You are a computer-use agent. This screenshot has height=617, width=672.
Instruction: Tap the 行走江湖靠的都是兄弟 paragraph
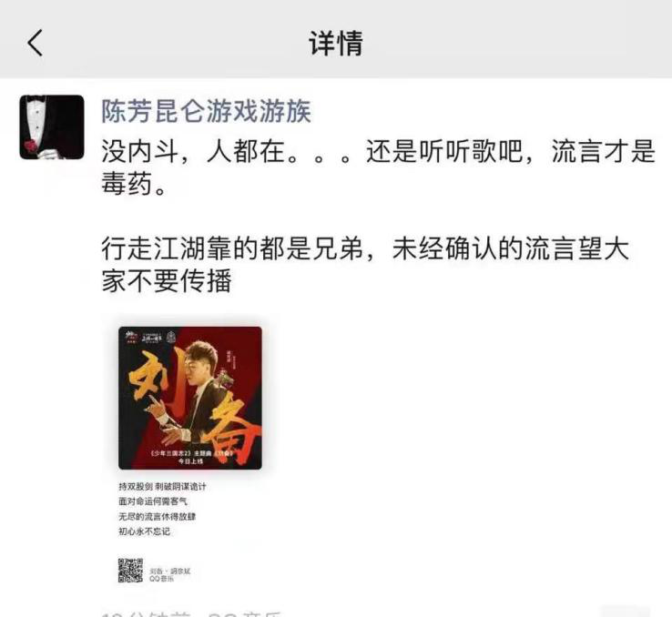pos(365,264)
